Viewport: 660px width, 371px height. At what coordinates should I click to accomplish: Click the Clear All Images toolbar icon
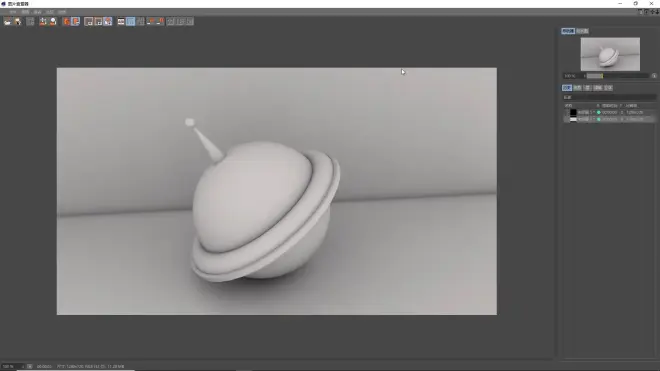click(43, 21)
